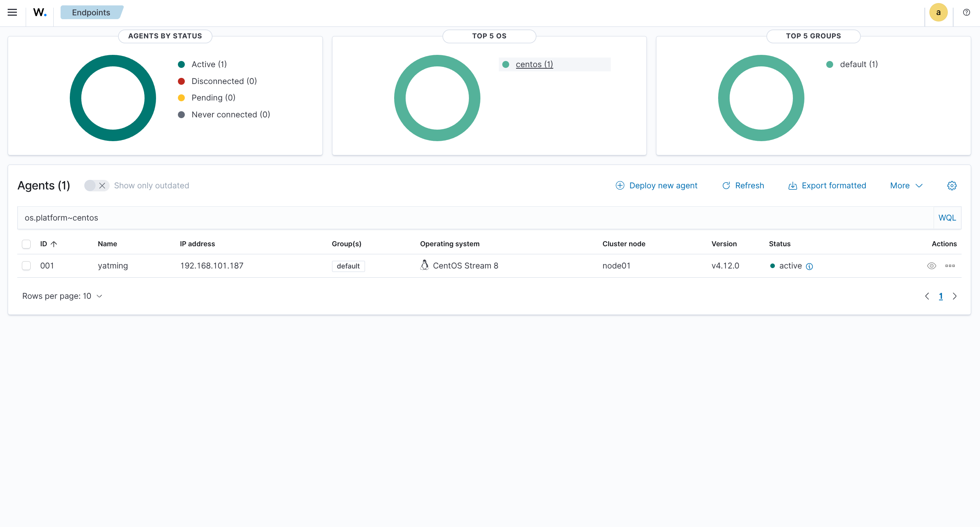980x527 pixels.
Task: Open Rows per page dropdown
Action: 62,296
